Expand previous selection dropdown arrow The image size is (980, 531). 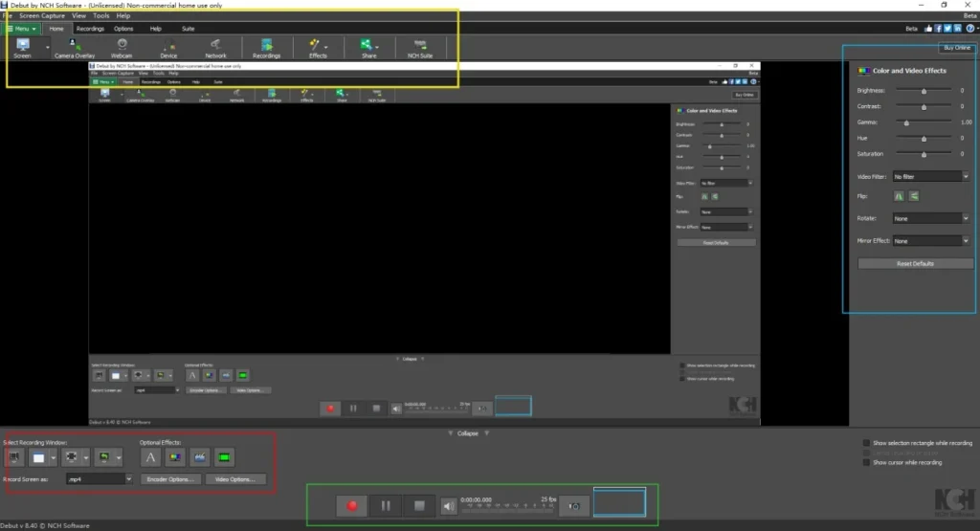(x=118, y=458)
